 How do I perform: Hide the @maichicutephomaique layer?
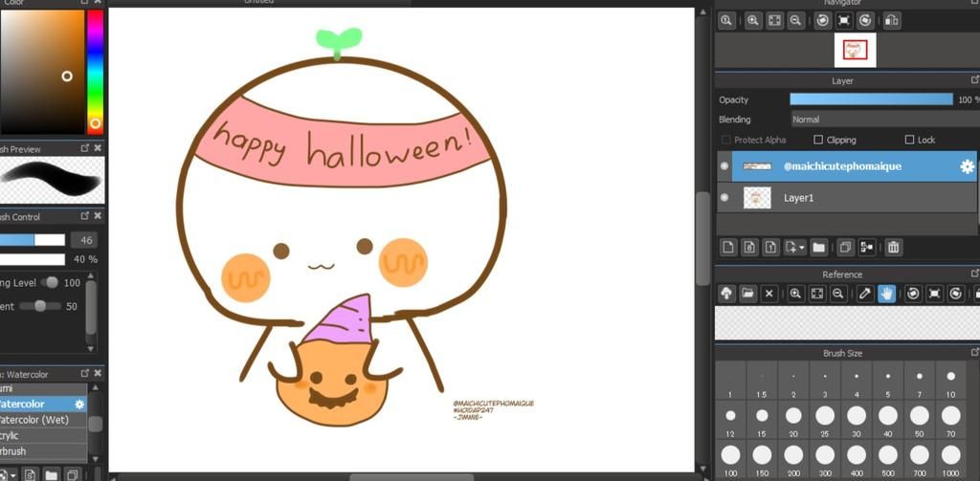click(x=724, y=166)
